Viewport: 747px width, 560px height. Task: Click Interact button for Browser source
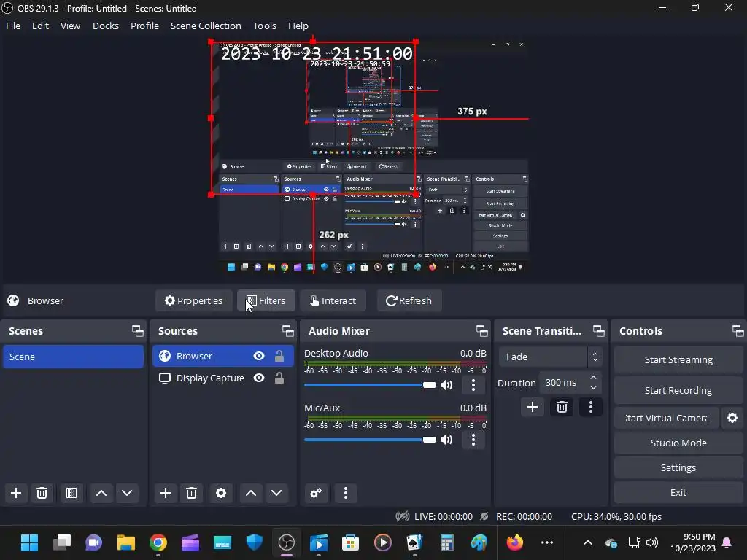click(333, 300)
